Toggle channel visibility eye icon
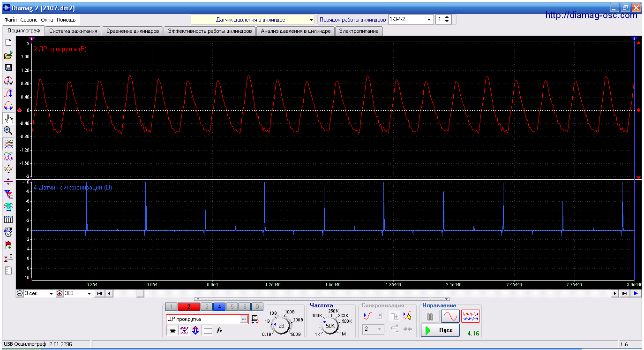This screenshot has height=350, width=644. (x=172, y=330)
